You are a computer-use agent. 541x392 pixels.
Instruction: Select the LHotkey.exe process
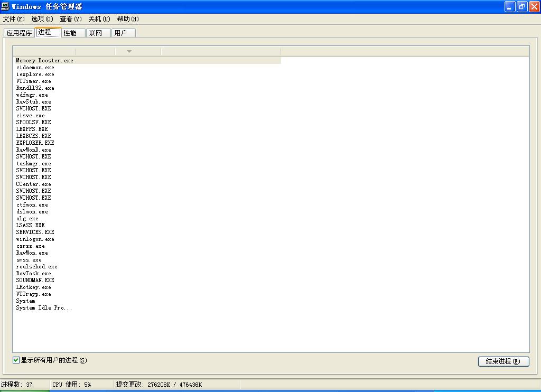[33, 287]
